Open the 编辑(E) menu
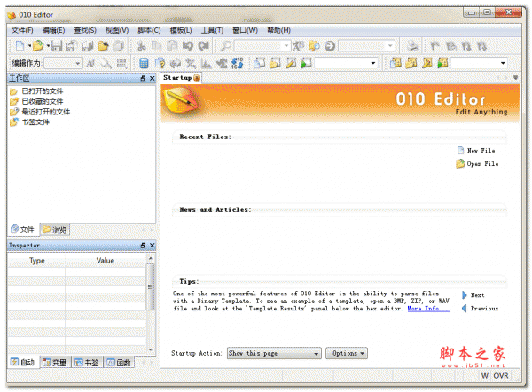This screenshot has width=532, height=392. 53,30
